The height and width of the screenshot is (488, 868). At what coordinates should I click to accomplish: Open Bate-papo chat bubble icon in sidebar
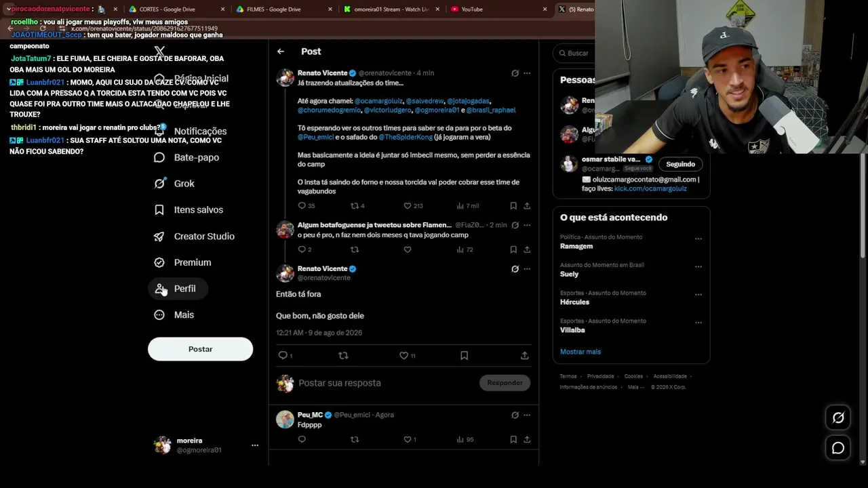(159, 157)
